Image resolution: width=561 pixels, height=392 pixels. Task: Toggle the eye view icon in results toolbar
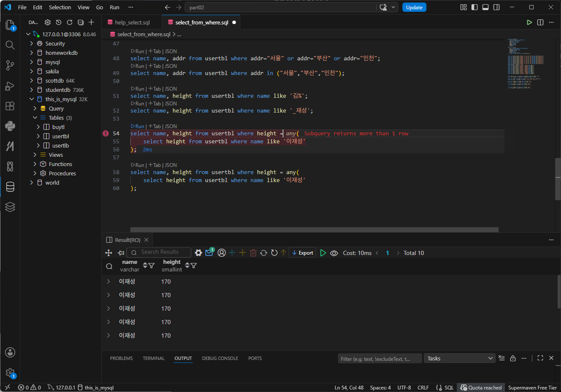pyautogui.click(x=334, y=253)
